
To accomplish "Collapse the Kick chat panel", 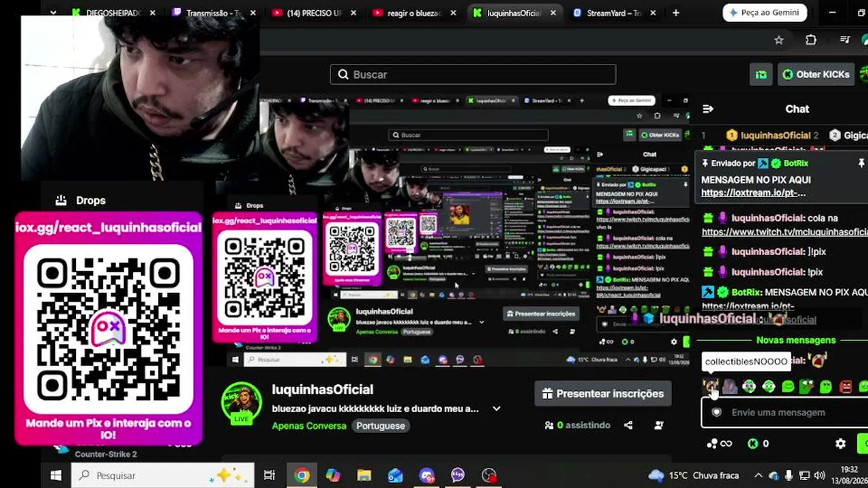I will point(708,109).
